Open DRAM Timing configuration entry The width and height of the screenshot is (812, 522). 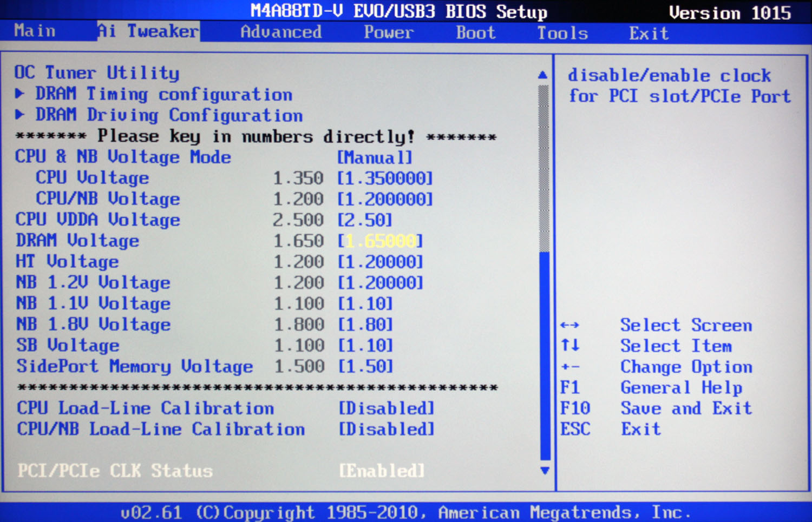tap(163, 94)
